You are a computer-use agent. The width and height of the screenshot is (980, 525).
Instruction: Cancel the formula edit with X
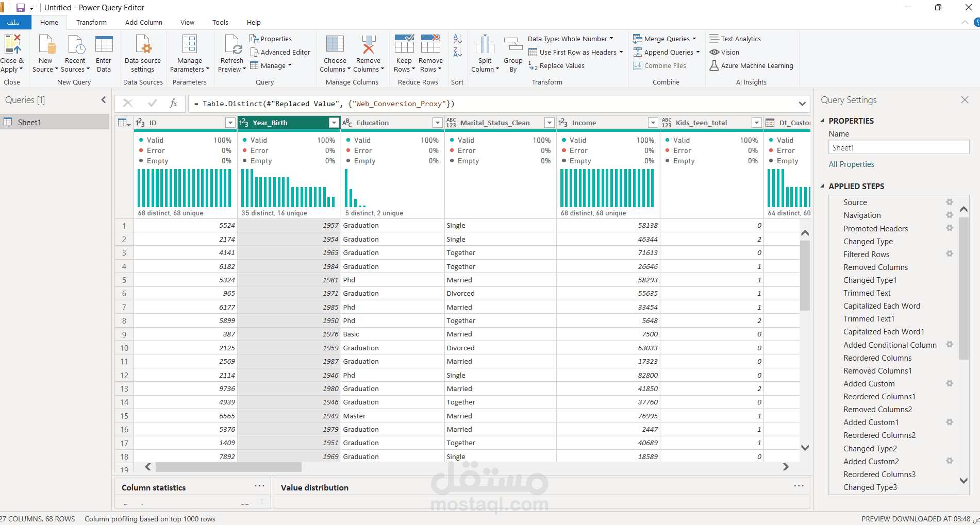pyautogui.click(x=128, y=104)
